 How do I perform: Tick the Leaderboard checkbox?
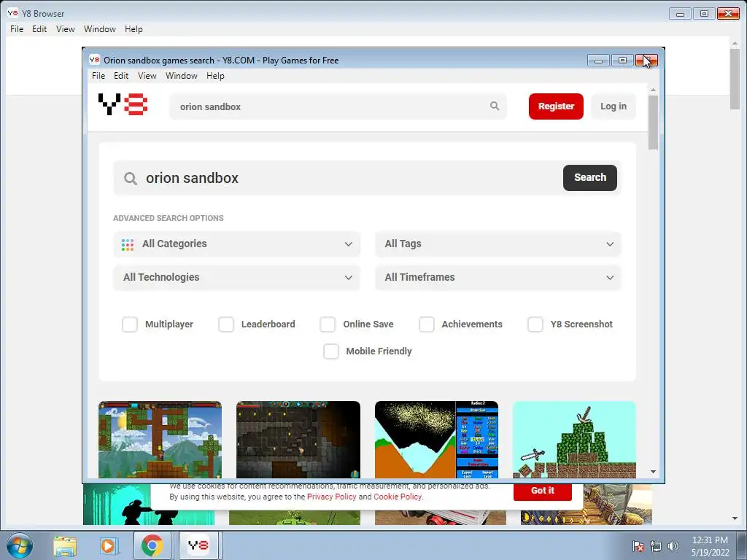[226, 324]
